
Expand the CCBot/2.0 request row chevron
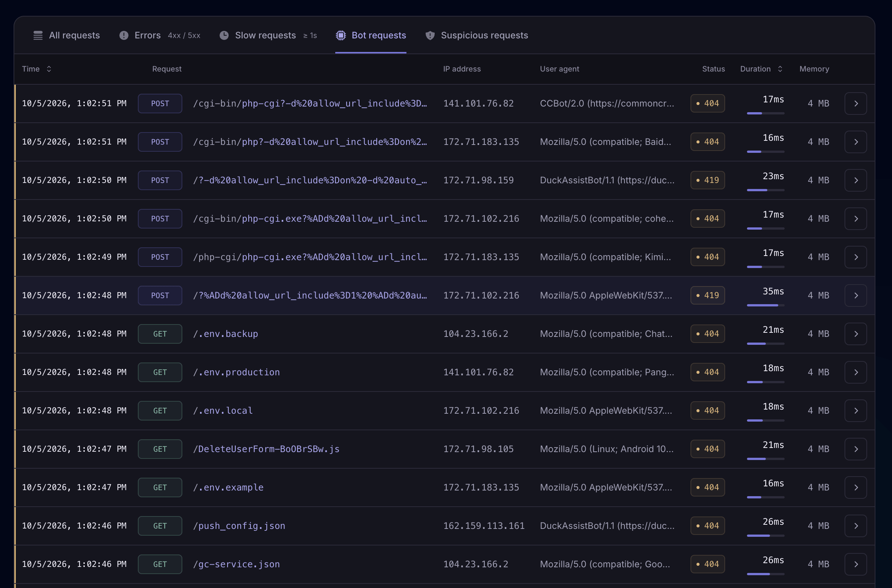click(856, 104)
